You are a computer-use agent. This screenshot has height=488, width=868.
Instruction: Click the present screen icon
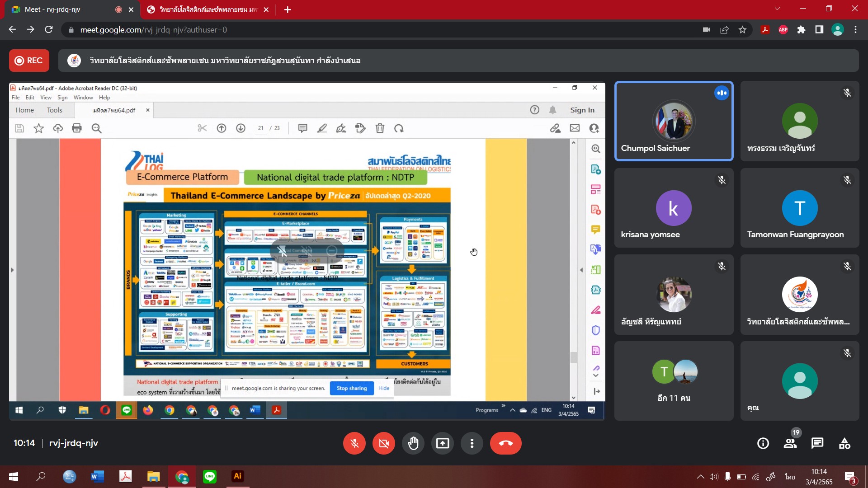pyautogui.click(x=442, y=443)
